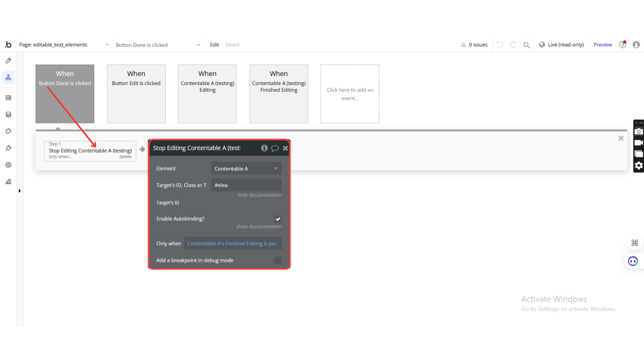Click the Target's ID field '#elea'
The height and width of the screenshot is (363, 644).
247,185
